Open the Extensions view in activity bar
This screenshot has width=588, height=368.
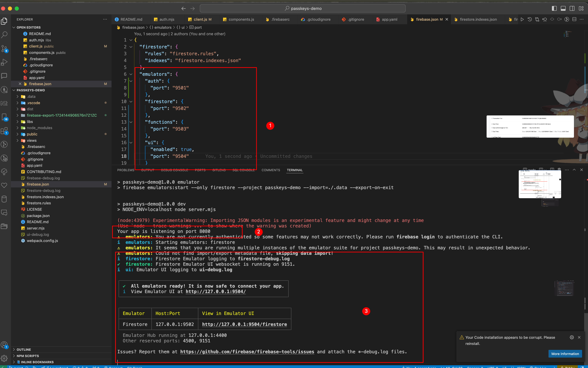[x=4, y=131]
